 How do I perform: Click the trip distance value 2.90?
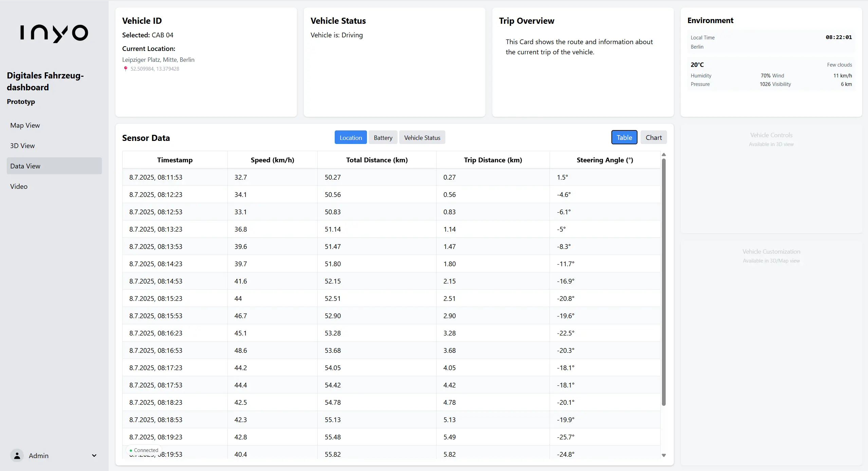pyautogui.click(x=449, y=316)
